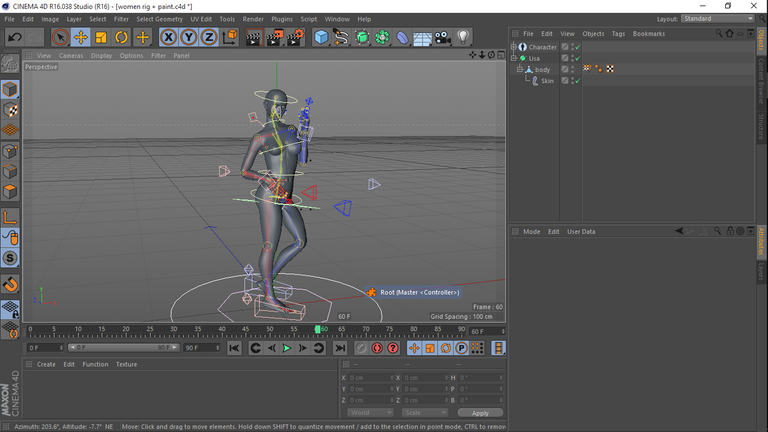This screenshot has width=768, height=432.
Task: Click the end frame 90 F field
Action: (202, 348)
